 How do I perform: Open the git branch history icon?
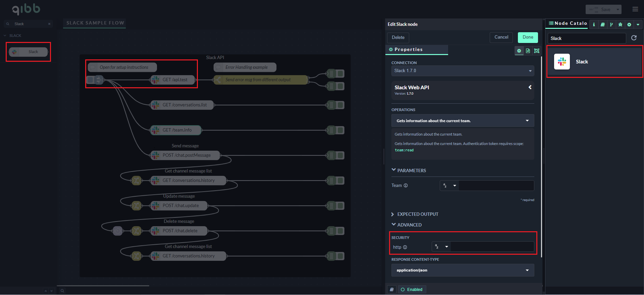(x=611, y=24)
